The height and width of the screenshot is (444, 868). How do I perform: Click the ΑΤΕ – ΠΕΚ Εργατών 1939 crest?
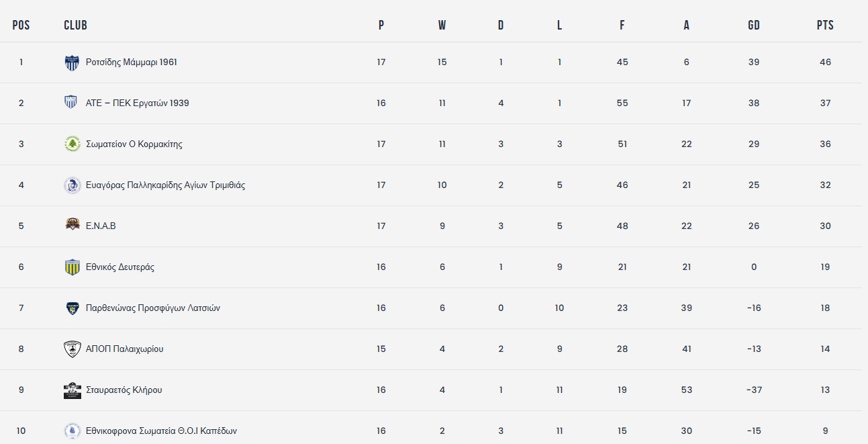point(71,103)
